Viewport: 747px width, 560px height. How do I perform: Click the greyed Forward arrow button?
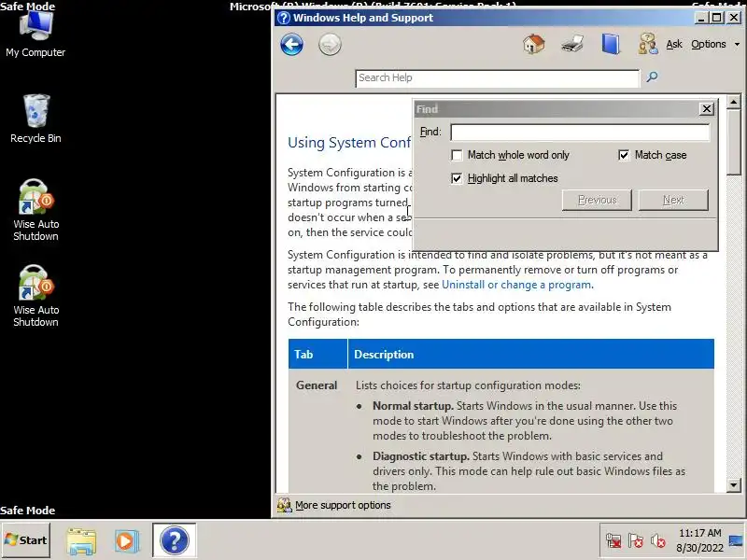pos(330,45)
